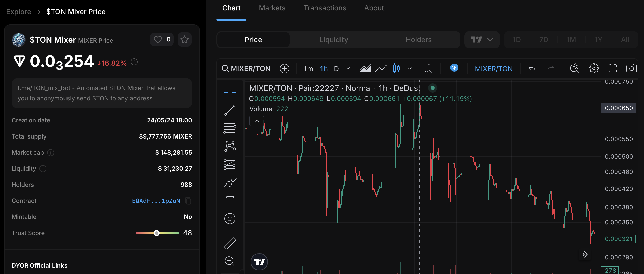Select the trend line drawing tool
Image resolution: width=644 pixels, height=274 pixels.
(230, 110)
